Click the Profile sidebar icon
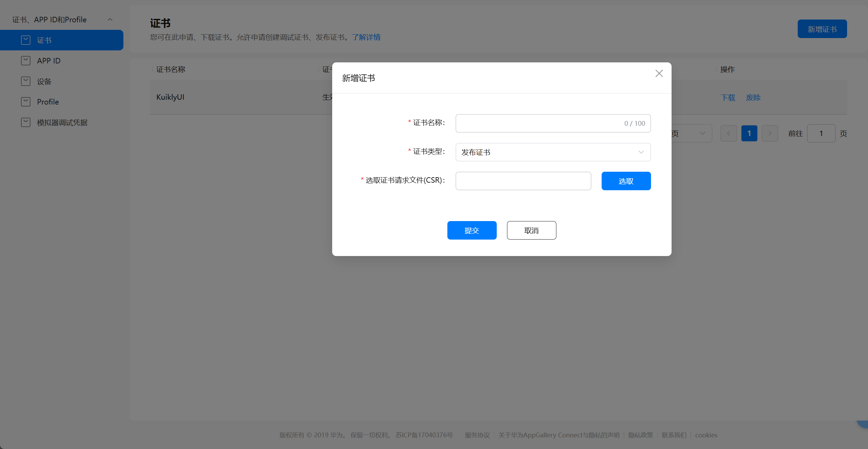This screenshot has width=868, height=449. (x=26, y=102)
